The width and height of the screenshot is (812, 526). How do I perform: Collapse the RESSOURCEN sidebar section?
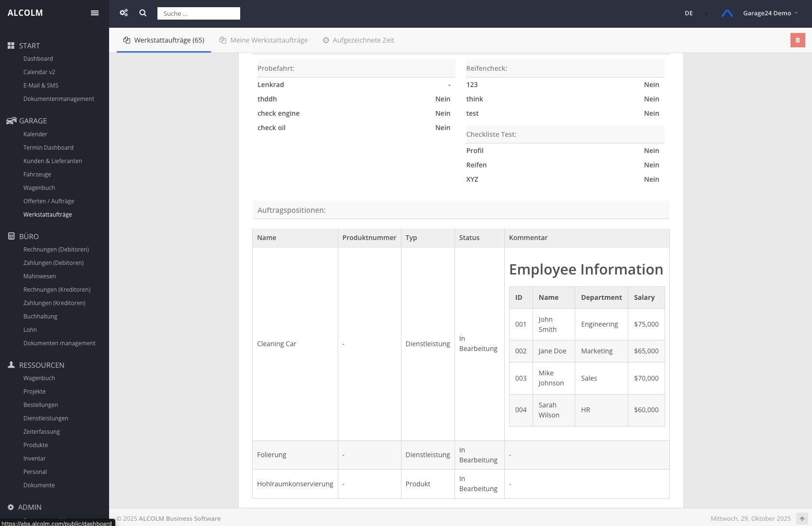point(41,365)
